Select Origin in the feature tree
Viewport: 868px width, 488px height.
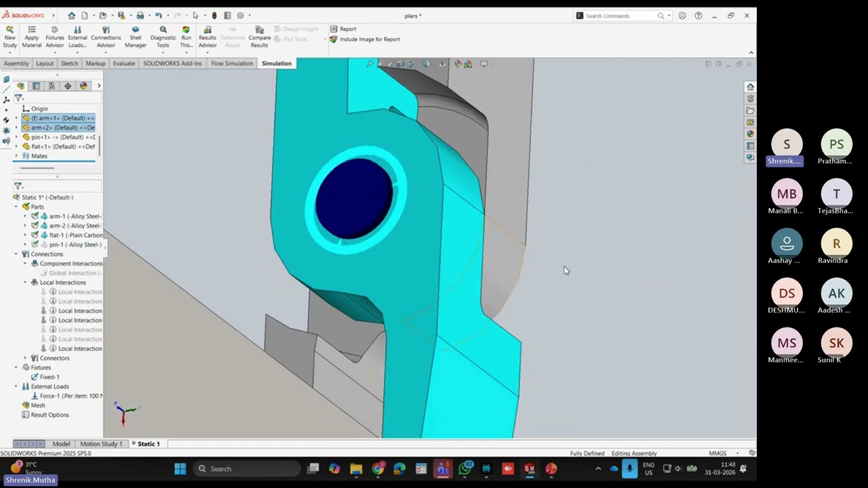point(35,108)
